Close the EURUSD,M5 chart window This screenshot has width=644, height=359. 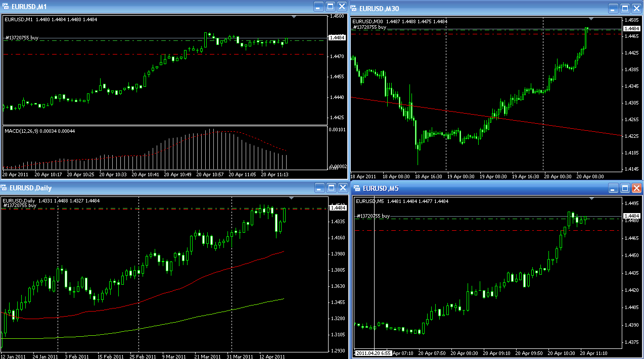pyautogui.click(x=636, y=188)
